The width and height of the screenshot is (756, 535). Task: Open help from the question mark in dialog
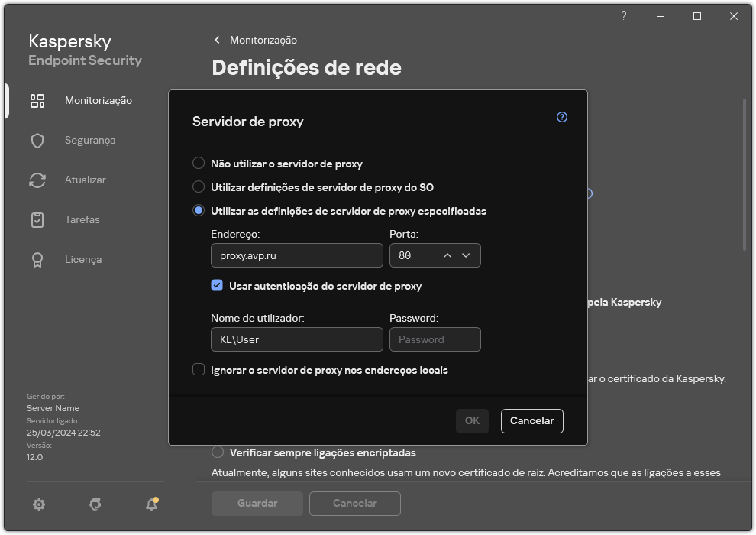pyautogui.click(x=561, y=117)
